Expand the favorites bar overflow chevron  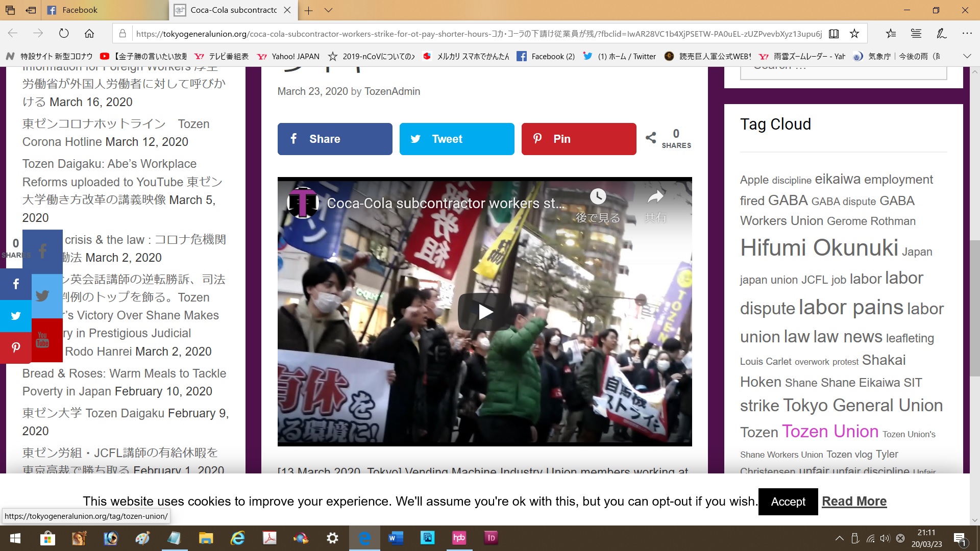pyautogui.click(x=967, y=56)
